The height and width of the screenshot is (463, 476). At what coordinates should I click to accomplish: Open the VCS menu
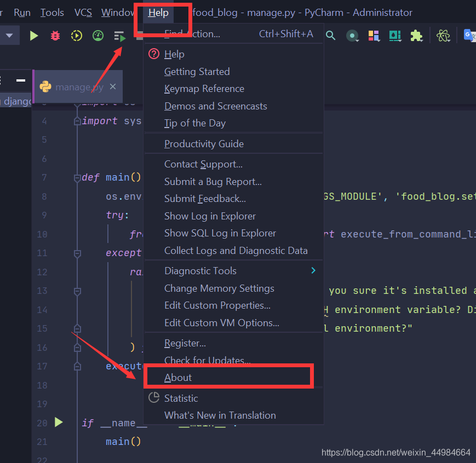(x=83, y=13)
